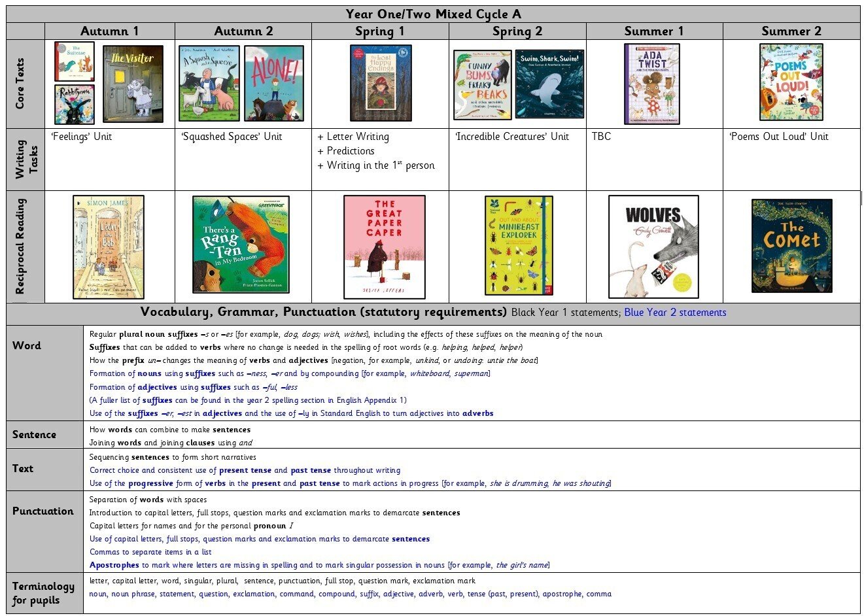The width and height of the screenshot is (864, 616).
Task: Click the Writing Tasks row label
Action: point(26,159)
